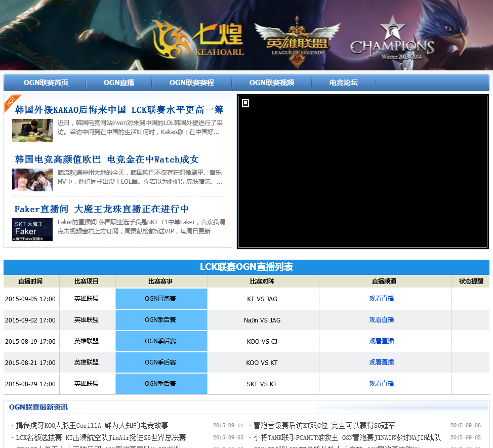Click 观看直播 for NaJin VS JAG
This screenshot has width=493, height=448.
pyautogui.click(x=381, y=320)
